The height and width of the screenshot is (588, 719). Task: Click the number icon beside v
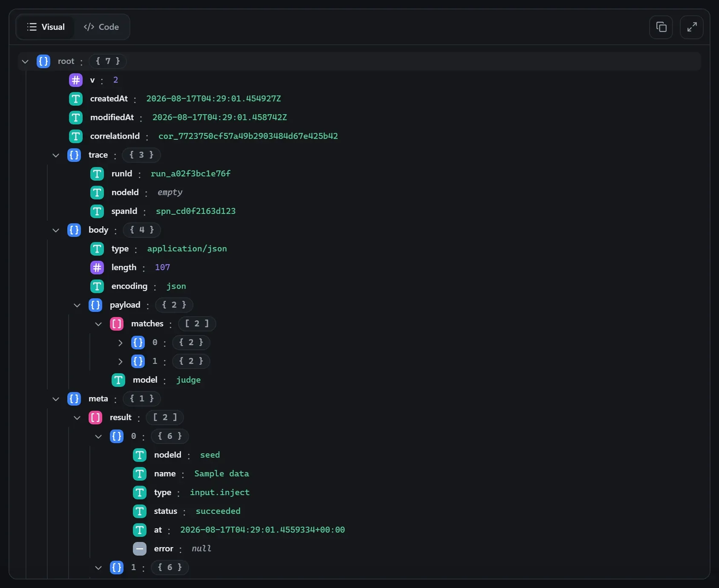click(76, 80)
